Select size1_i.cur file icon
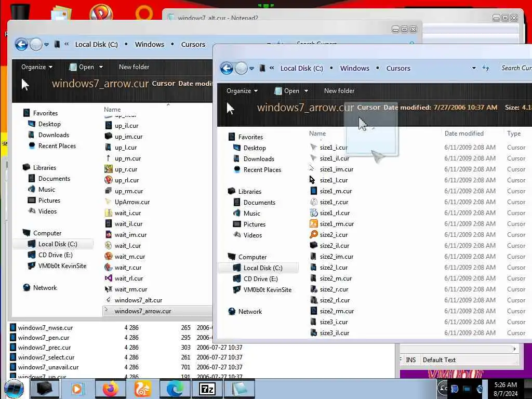 point(313,148)
